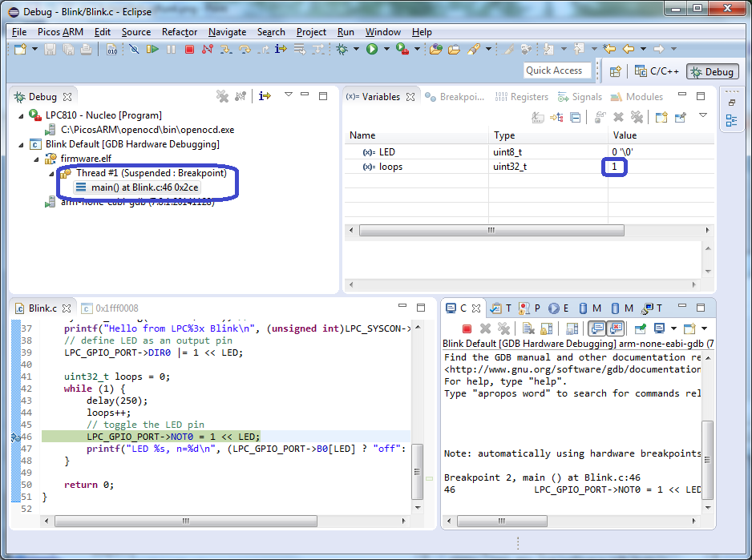Click the Open Console icon
Viewport: 752px width, 560px height.
tap(689, 328)
